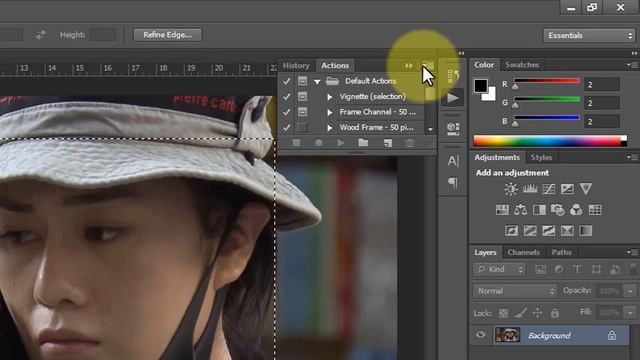Switch to the History tab
This screenshot has height=360, width=640.
(x=296, y=65)
